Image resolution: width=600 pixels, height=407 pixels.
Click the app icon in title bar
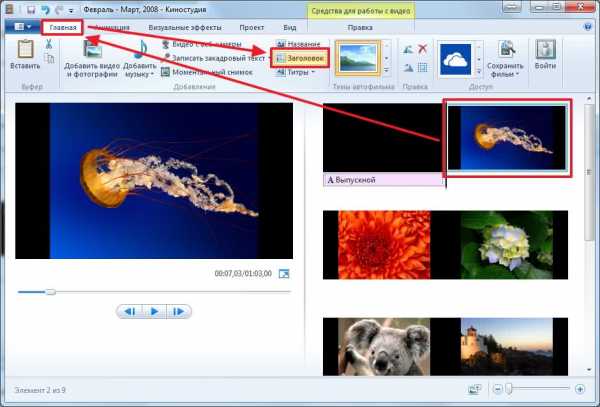(8, 9)
